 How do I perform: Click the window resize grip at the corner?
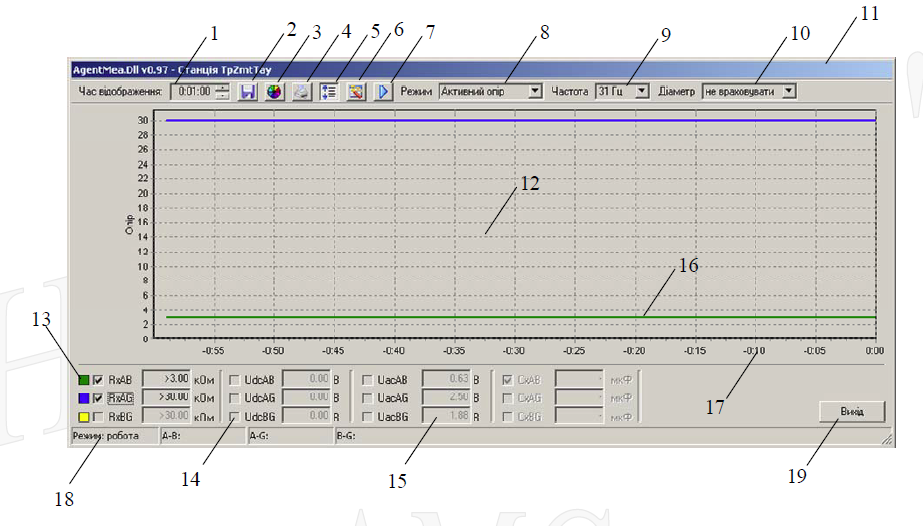tap(887, 438)
